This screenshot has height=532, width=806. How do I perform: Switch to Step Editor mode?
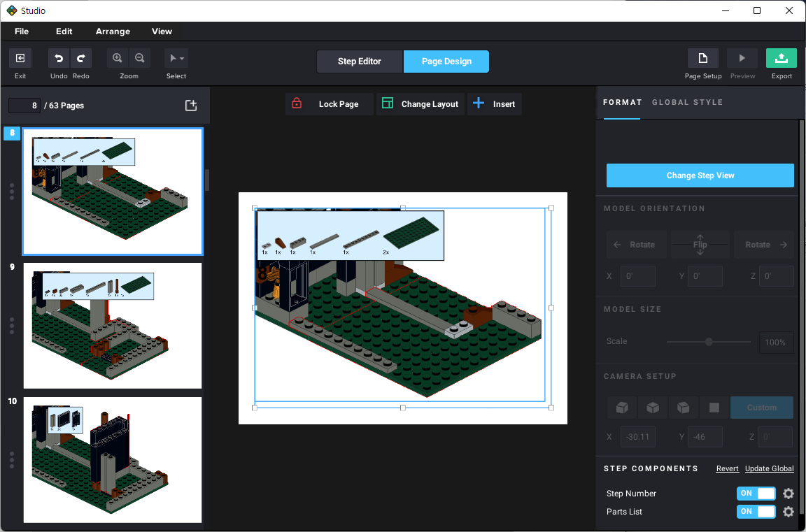(360, 61)
